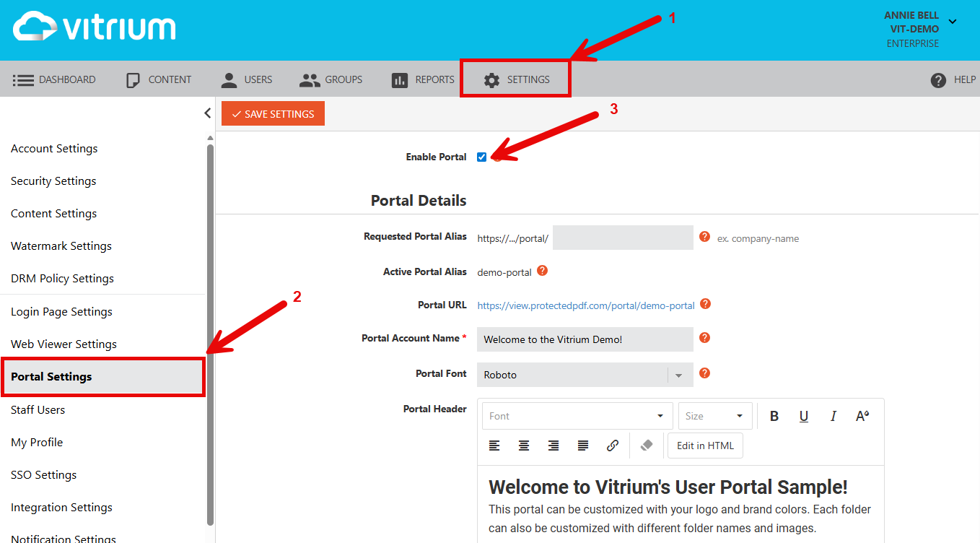Click help icon next to demo-portal alias
Screen dimensions: 980x543
click(x=542, y=271)
